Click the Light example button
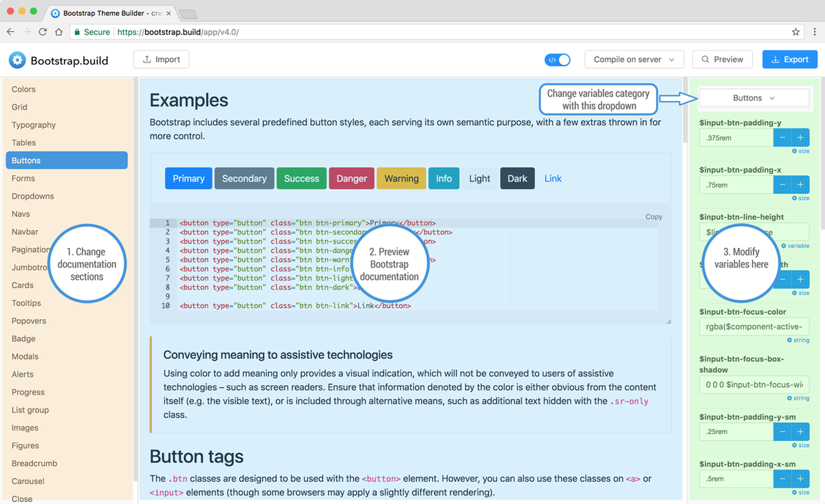Screen dimensions: 825x504 480,178
